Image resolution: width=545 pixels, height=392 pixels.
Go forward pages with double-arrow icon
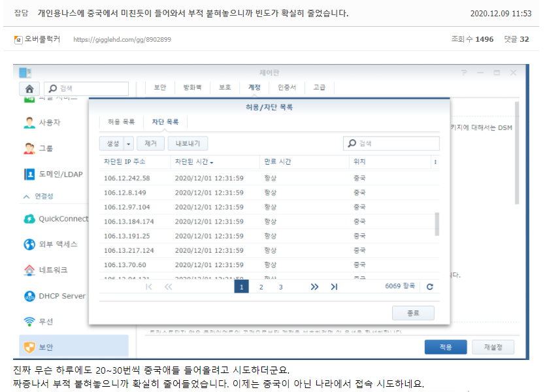[x=314, y=287]
